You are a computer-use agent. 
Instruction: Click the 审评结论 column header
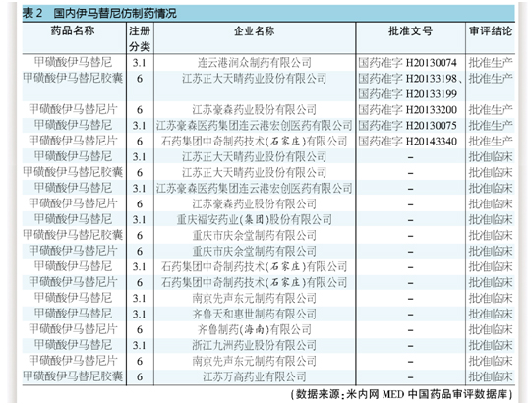491,31
